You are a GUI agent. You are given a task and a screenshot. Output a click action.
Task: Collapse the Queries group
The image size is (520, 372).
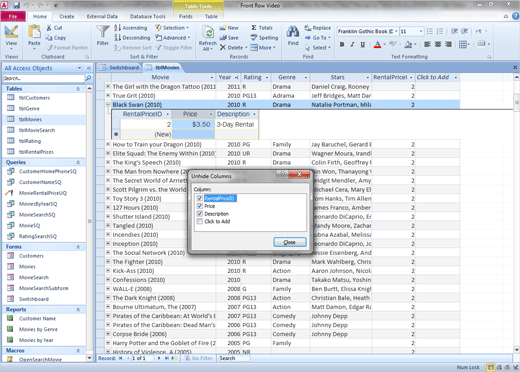click(78, 162)
